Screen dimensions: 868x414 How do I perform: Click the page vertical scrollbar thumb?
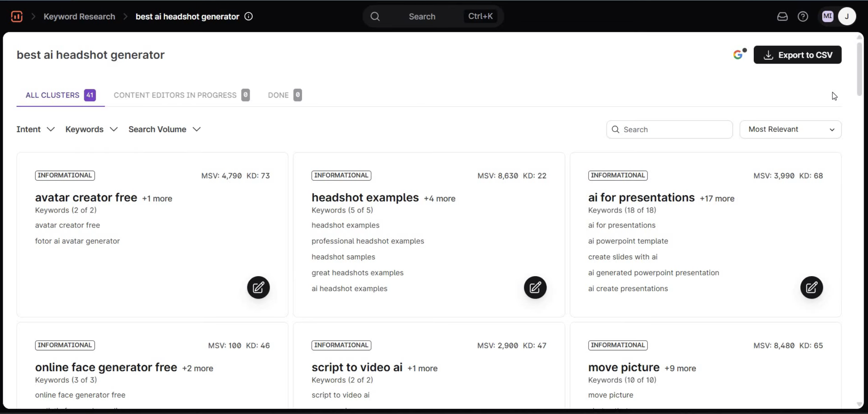tap(859, 69)
